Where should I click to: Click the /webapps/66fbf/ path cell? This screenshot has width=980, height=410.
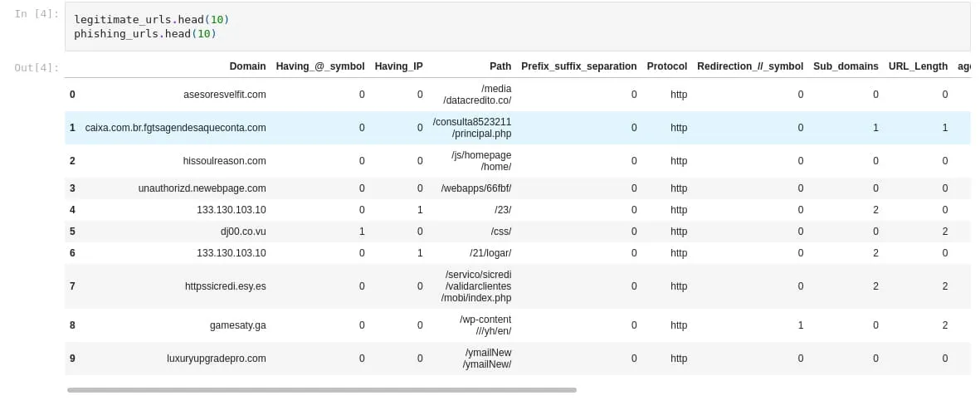coord(475,188)
